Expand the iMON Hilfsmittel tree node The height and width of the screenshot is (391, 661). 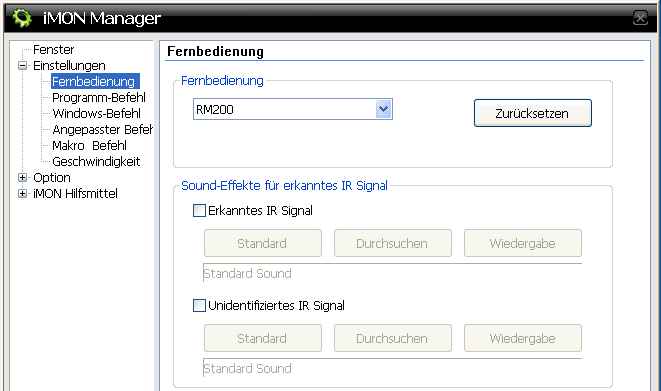pos(22,194)
